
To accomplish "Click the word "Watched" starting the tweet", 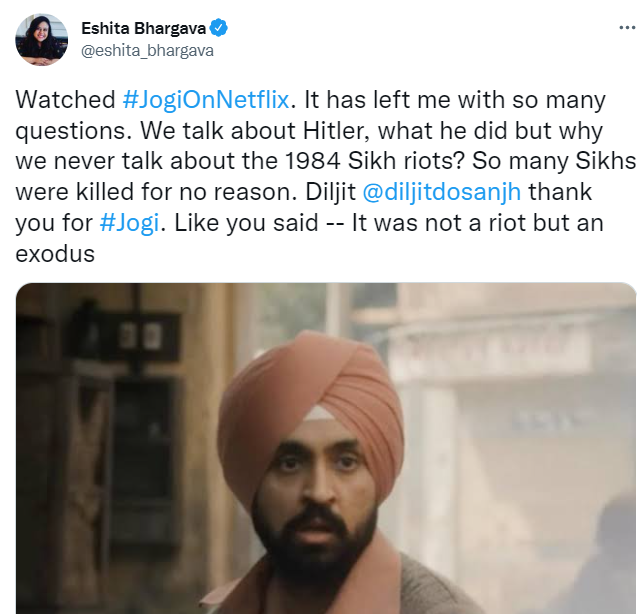I will [65, 100].
